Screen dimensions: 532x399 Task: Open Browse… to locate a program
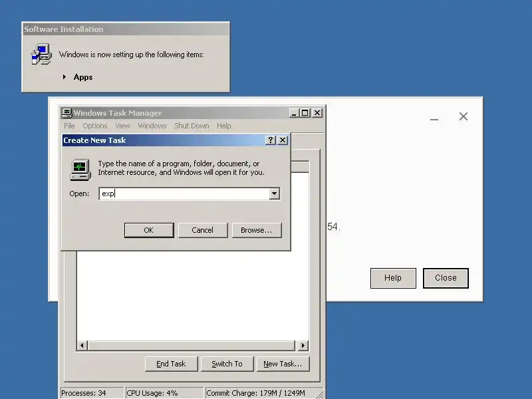[257, 230]
